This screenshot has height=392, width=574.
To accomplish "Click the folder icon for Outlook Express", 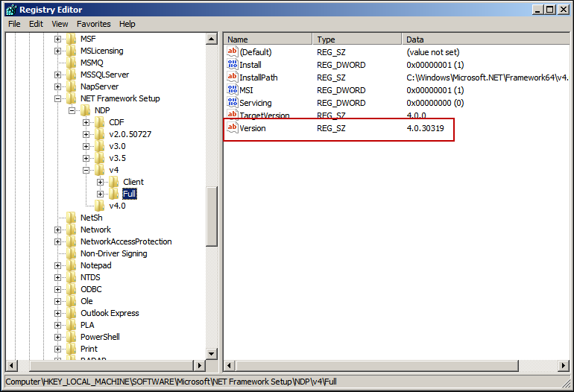I will click(72, 313).
